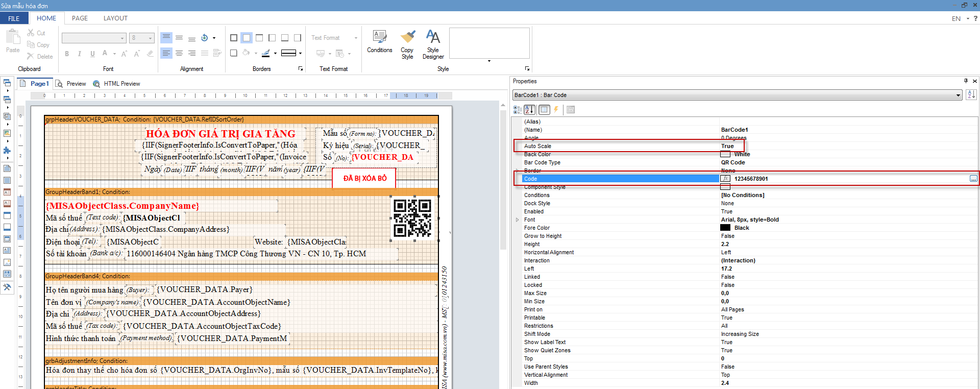This screenshot has width=980, height=389.
Task: Click the Copy Style button
Action: pos(407,45)
